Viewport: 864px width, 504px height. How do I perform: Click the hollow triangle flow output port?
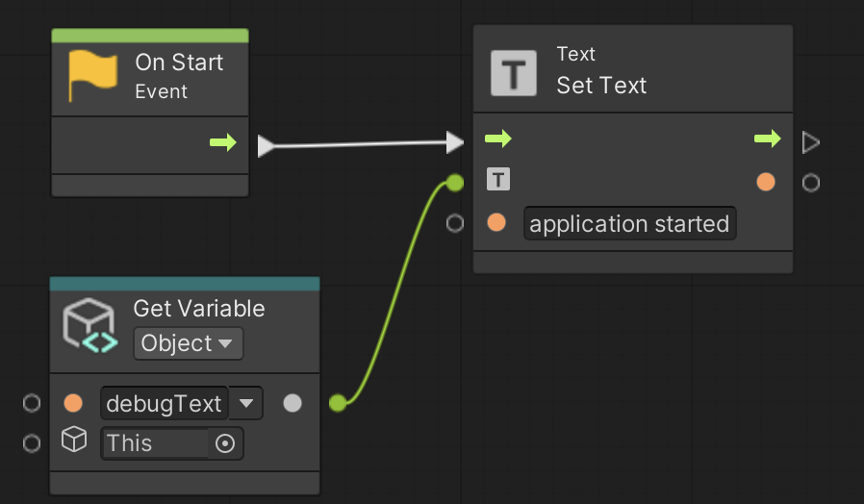coord(811,143)
